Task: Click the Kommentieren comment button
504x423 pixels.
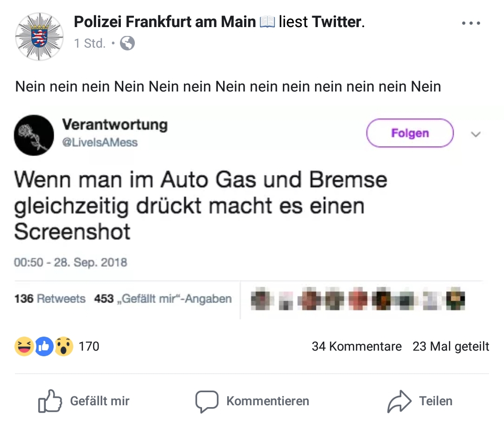Action: pyautogui.click(x=252, y=401)
